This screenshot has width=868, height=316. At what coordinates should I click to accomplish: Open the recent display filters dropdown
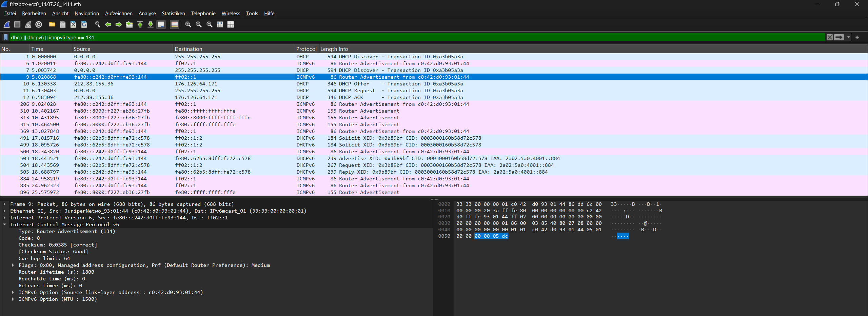(x=848, y=37)
